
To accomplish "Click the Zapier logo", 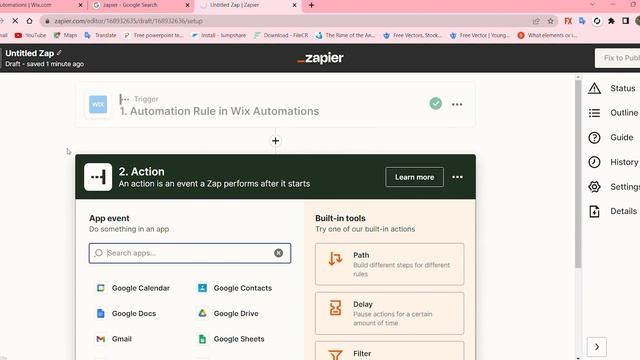I will (320, 58).
